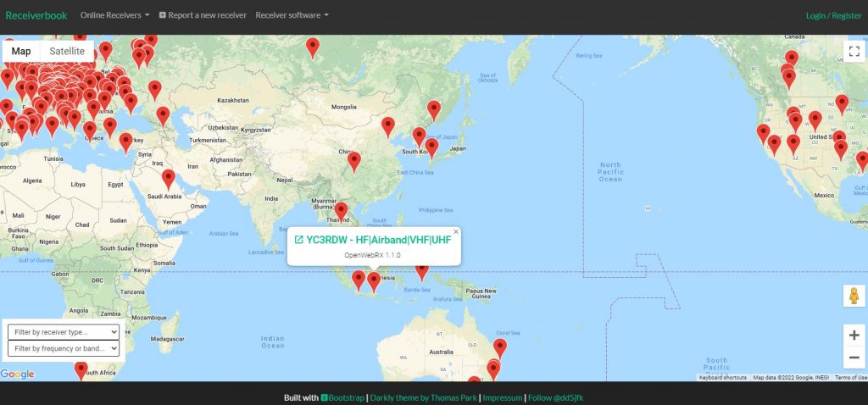Select the marker over South Korea

[x=419, y=136]
